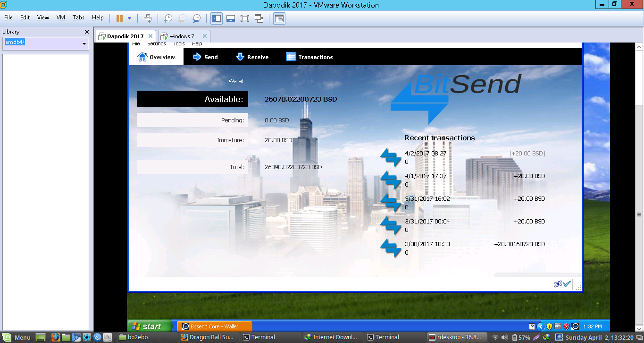
Task: Click the red security alert shield tray icon
Action: [x=567, y=326]
